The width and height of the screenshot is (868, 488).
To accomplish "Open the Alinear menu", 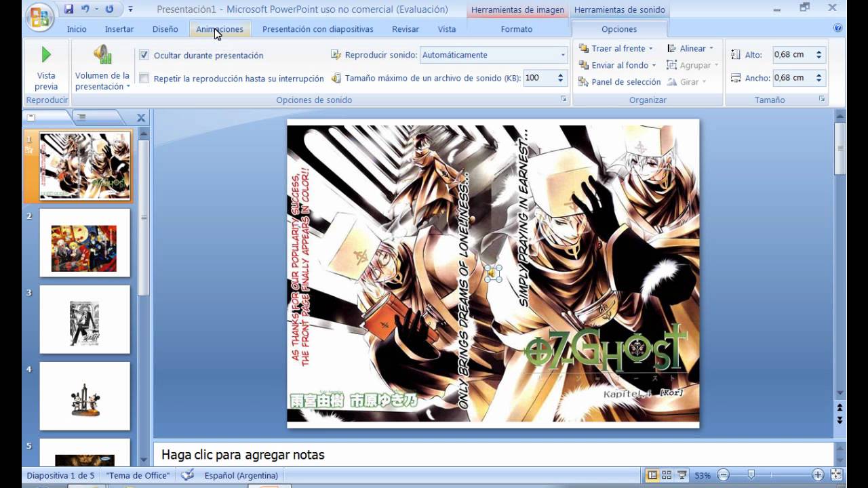I will click(x=690, y=48).
